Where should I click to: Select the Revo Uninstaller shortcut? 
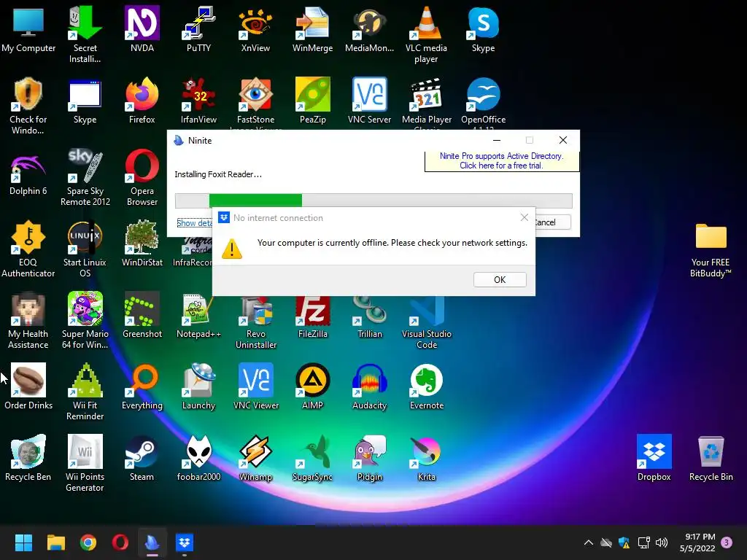[255, 323]
